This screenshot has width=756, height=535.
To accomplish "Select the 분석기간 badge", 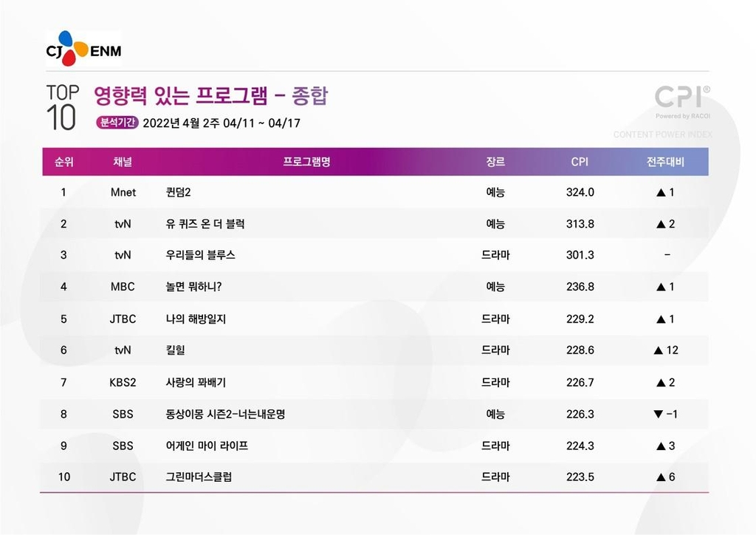I will click(117, 123).
